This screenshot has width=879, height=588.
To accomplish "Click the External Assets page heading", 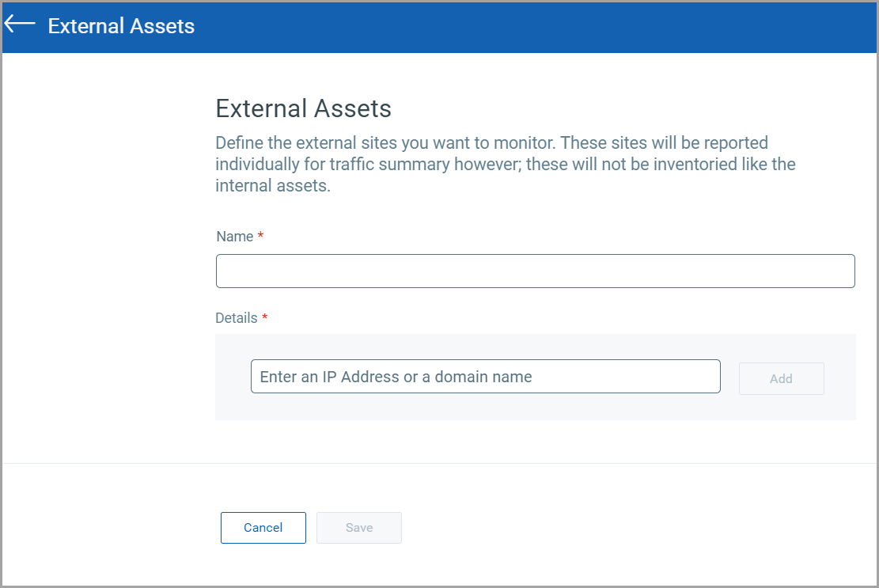I will click(303, 108).
